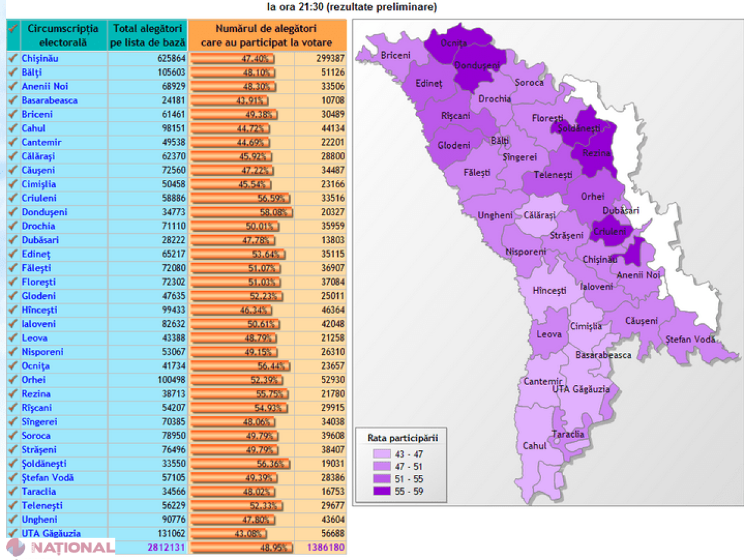Viewport: 744px width, 560px height.
Task: Click the checkmark icon beside Drochia
Action: [13, 226]
